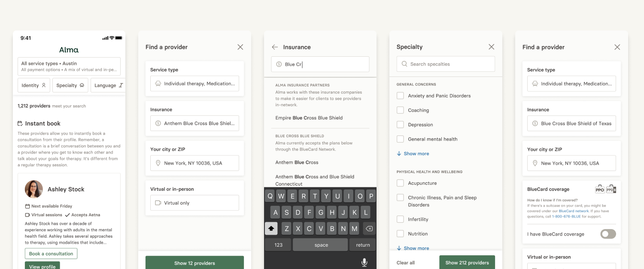Click the View profile button

[43, 266]
